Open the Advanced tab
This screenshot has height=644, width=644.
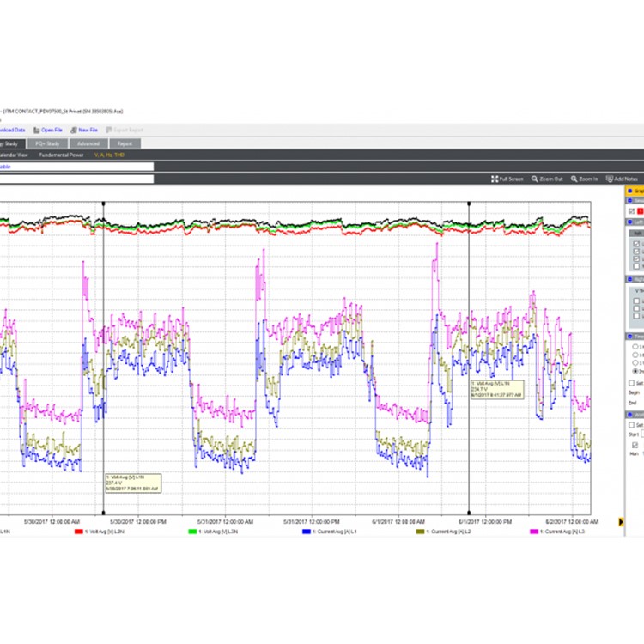(x=88, y=143)
